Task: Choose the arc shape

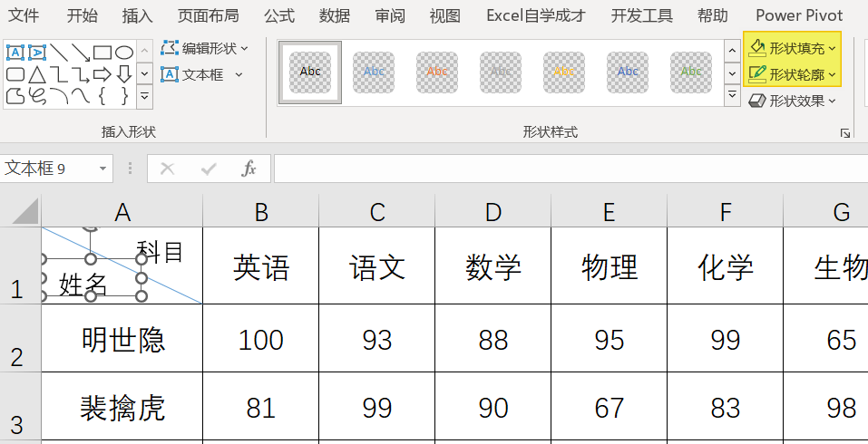Action: 59,96
